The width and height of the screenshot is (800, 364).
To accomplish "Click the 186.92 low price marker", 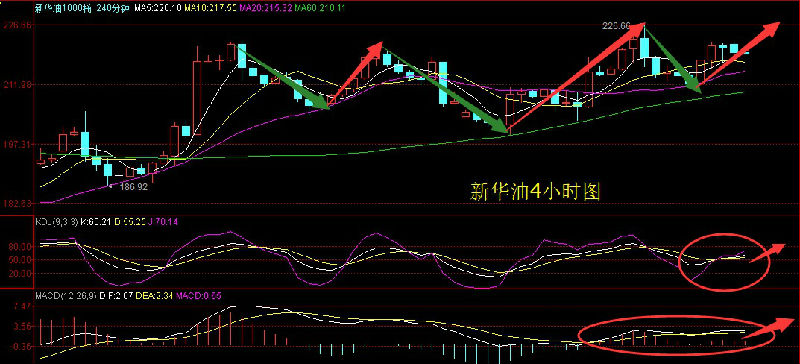I will point(134,187).
